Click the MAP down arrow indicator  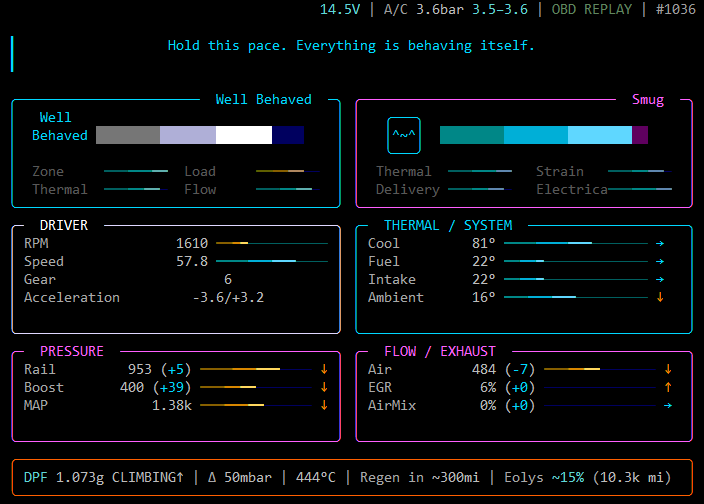tap(324, 405)
